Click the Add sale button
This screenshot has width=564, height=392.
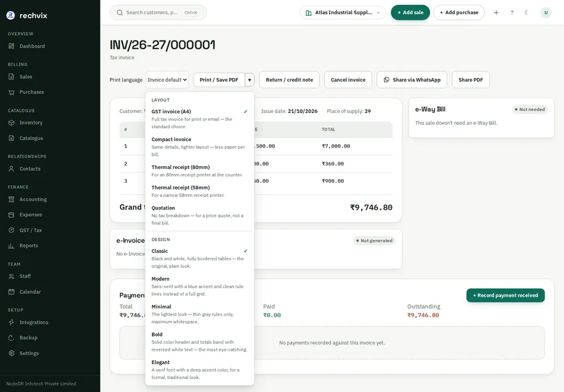410,12
